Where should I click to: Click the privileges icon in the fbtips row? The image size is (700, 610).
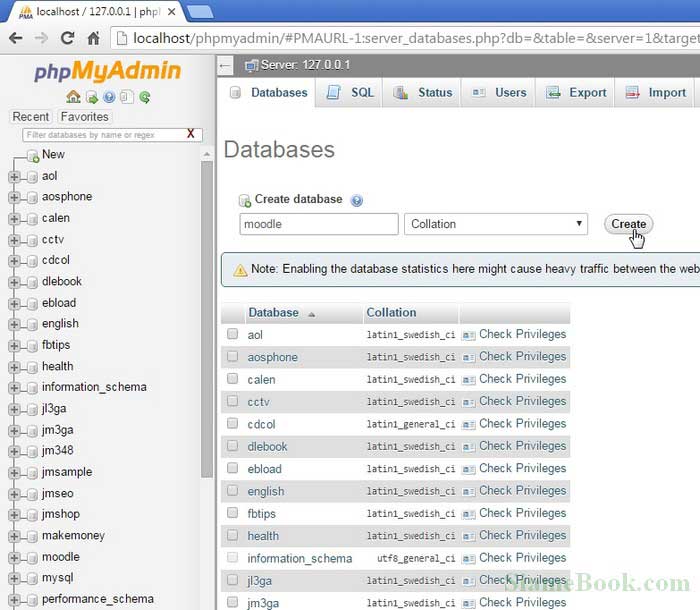tap(468, 514)
